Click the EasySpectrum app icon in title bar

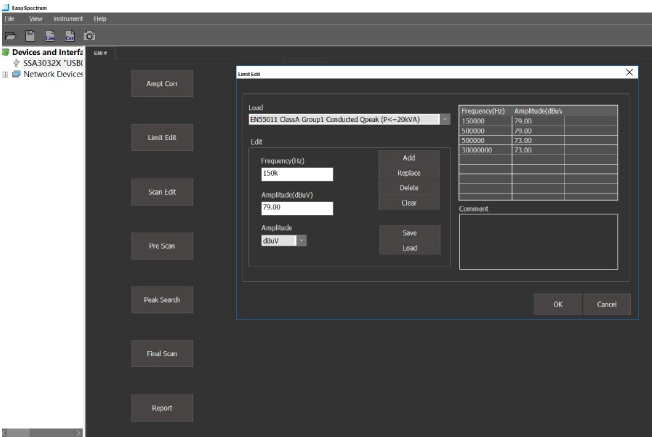6,7
